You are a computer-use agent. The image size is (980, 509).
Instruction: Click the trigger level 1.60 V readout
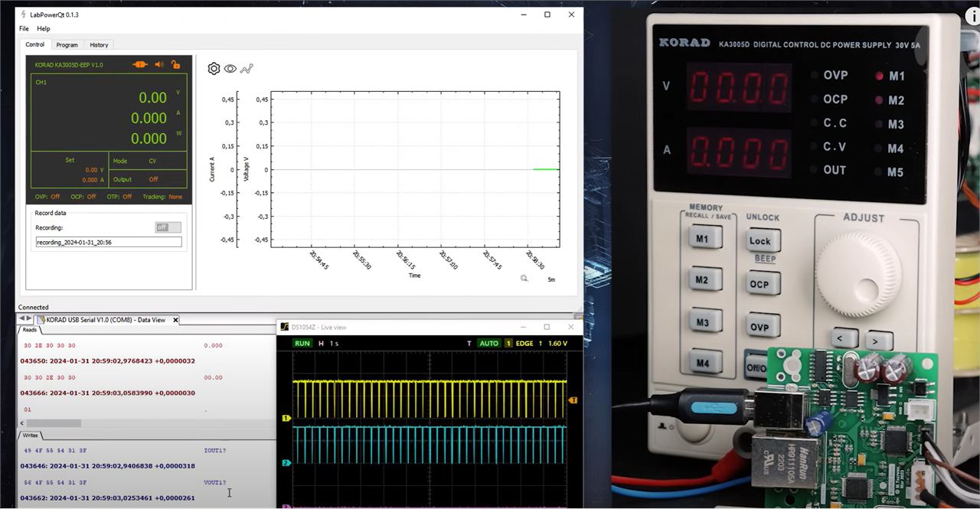click(x=558, y=344)
